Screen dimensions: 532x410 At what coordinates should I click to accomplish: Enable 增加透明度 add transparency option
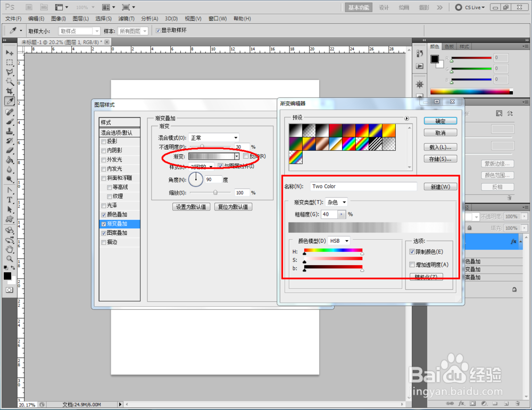[x=412, y=265]
